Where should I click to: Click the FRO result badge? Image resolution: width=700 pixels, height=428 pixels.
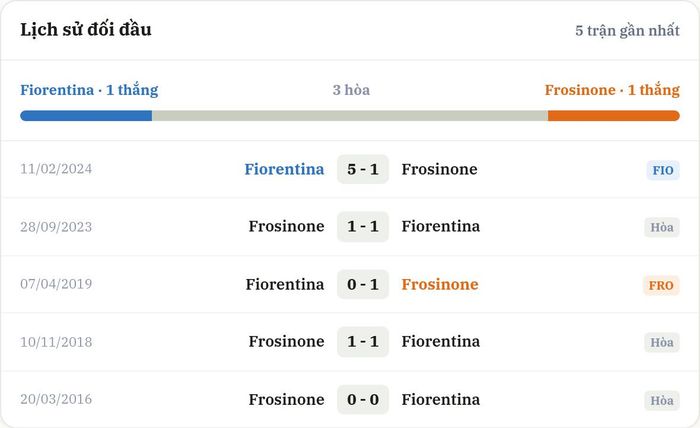(661, 285)
